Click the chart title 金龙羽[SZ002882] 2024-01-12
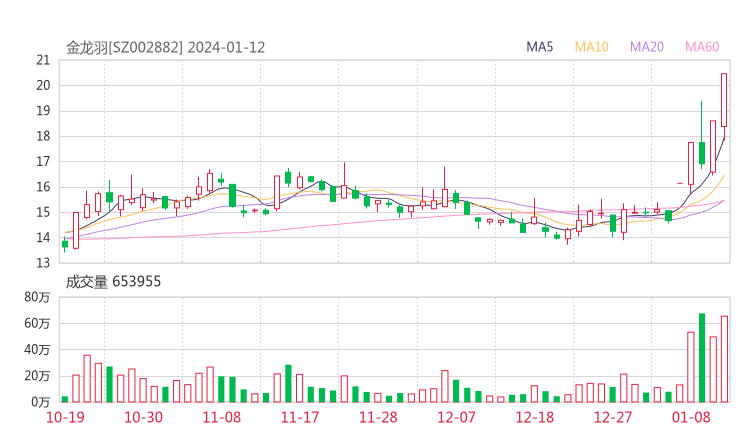The width and height of the screenshot is (740, 440). click(166, 48)
